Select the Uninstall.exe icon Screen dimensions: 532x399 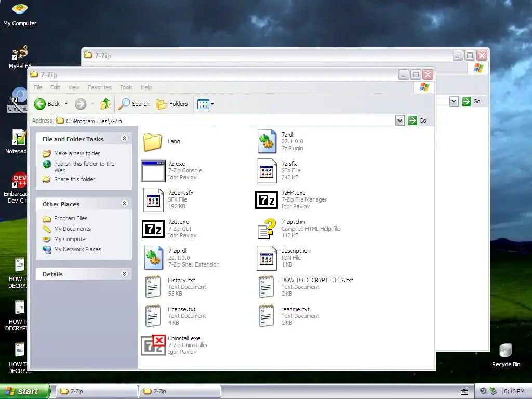coord(153,345)
